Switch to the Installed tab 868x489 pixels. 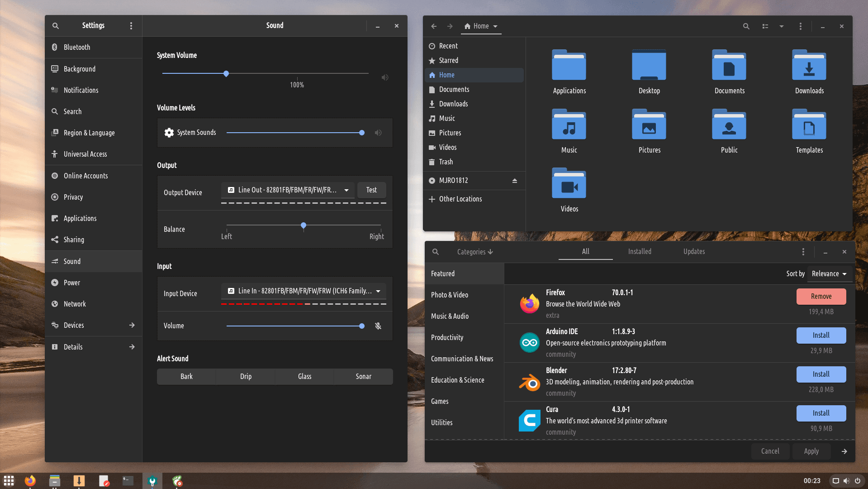click(x=639, y=252)
